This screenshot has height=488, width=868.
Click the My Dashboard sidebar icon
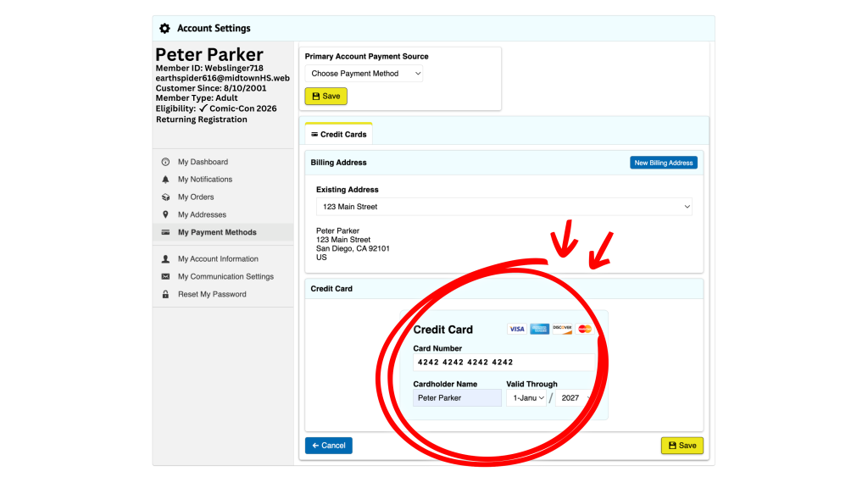coord(165,162)
